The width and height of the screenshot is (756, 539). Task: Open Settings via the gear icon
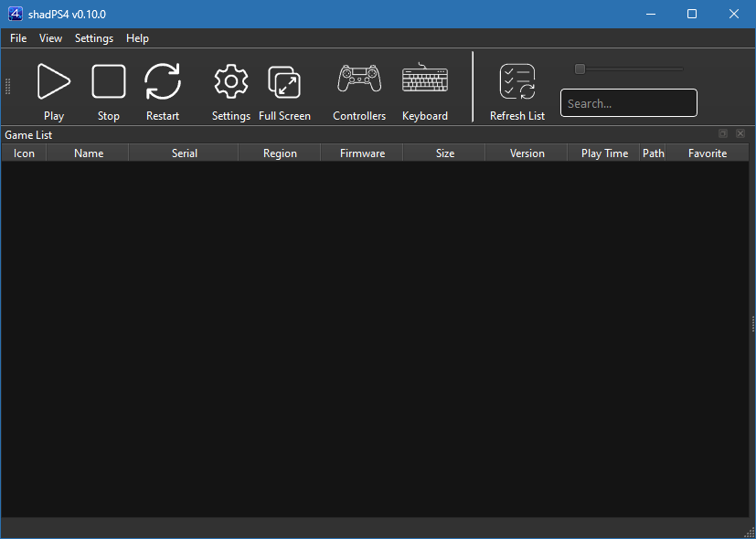pos(231,81)
